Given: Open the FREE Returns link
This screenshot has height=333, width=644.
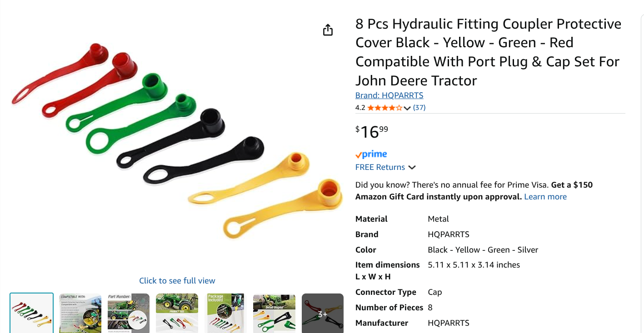Looking at the screenshot, I should click(380, 167).
